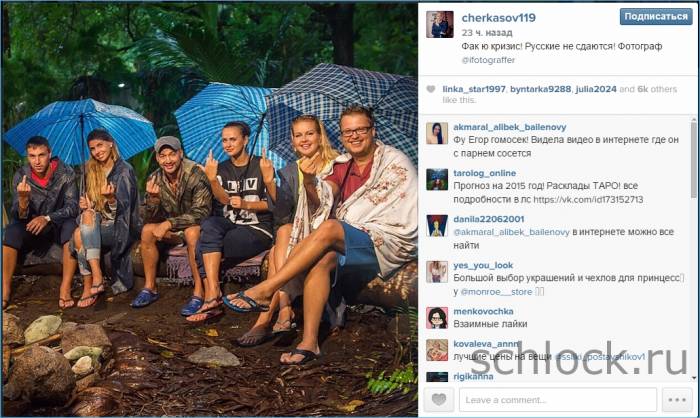
Task: Click the comments scrollbar down arrow
Action: pyautogui.click(x=693, y=378)
